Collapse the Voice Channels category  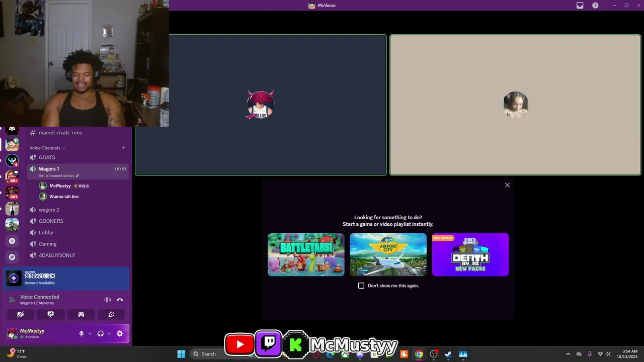click(47, 148)
